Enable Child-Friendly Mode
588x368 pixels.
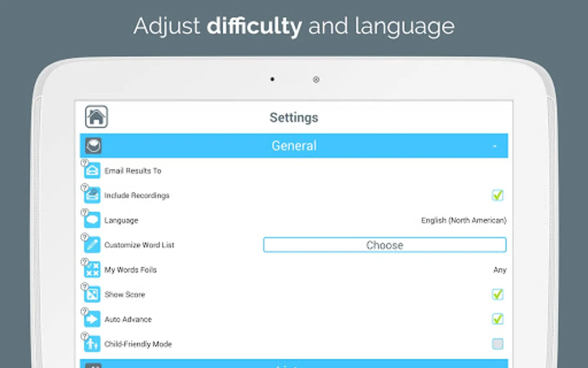(497, 344)
